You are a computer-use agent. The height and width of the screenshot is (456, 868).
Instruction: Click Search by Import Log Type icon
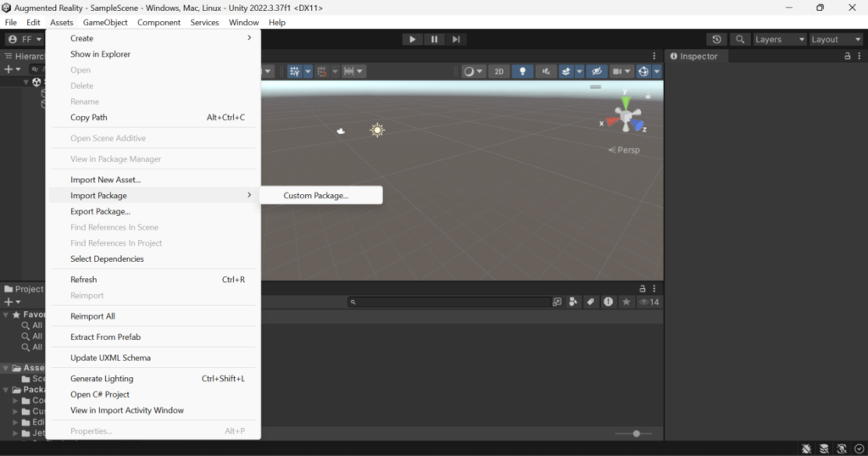point(609,302)
